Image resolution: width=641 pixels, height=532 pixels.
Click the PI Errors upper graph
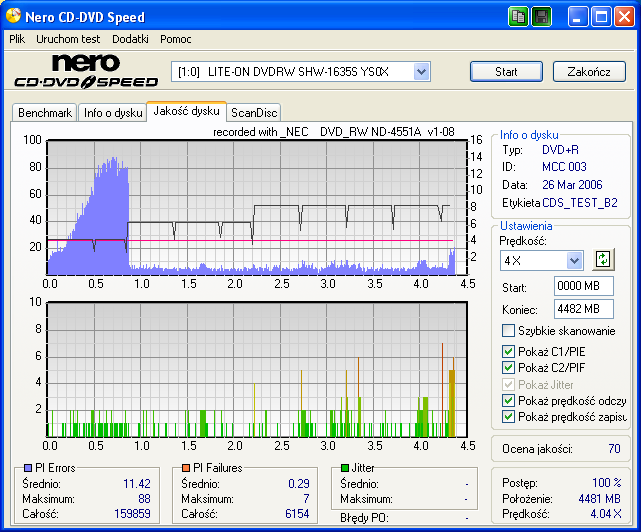tap(257, 207)
